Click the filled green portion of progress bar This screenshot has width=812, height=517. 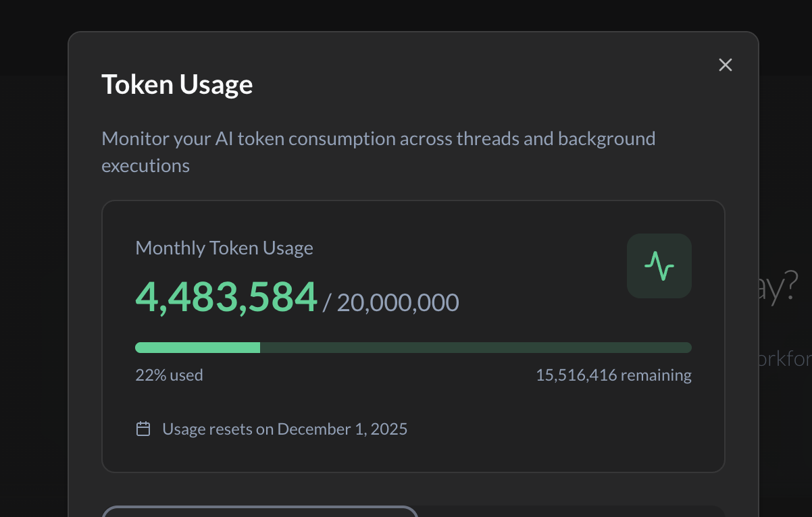(x=197, y=348)
